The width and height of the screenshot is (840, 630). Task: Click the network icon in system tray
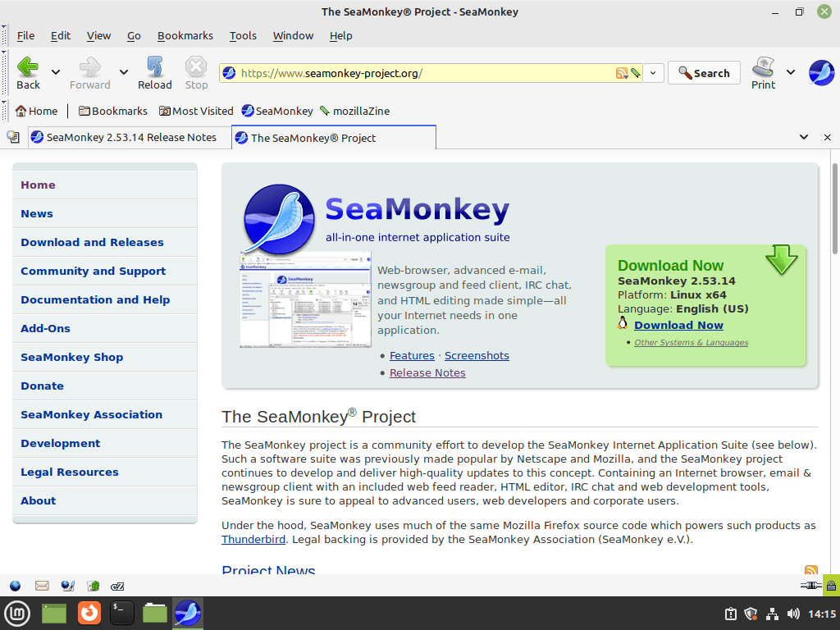pos(772,614)
